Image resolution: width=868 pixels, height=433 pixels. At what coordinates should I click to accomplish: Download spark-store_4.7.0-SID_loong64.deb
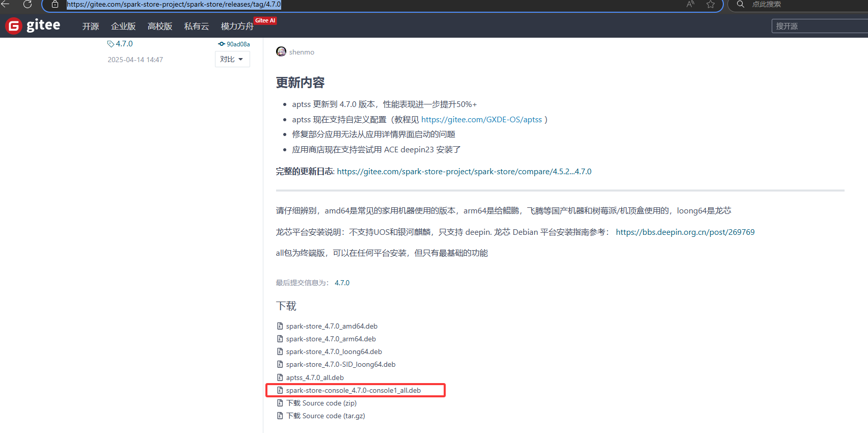341,364
